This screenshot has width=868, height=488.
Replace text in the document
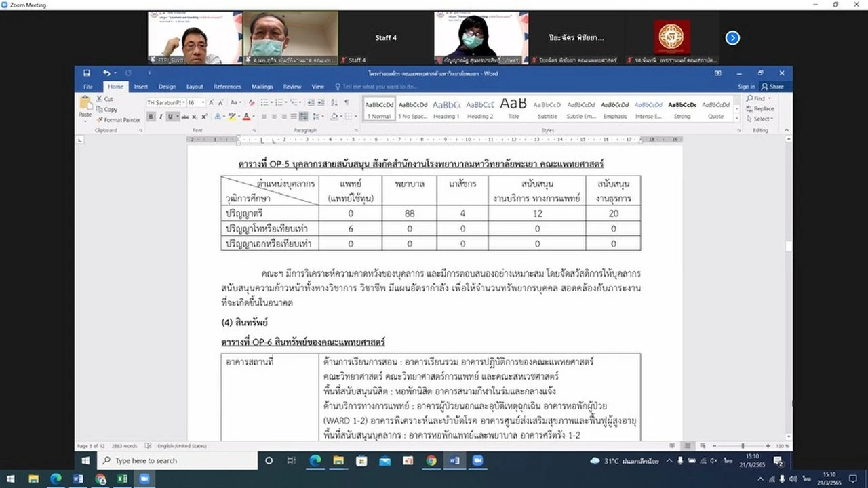(760, 108)
